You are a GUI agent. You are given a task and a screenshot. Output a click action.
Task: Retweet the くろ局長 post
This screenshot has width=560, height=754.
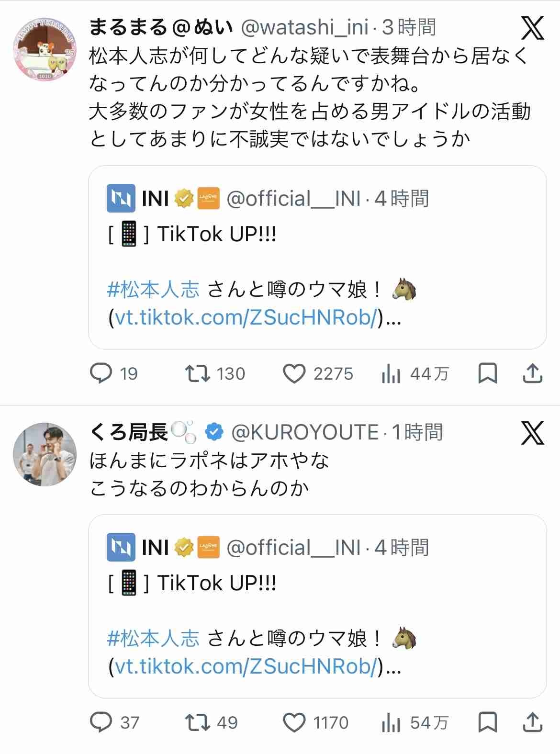[x=198, y=722]
